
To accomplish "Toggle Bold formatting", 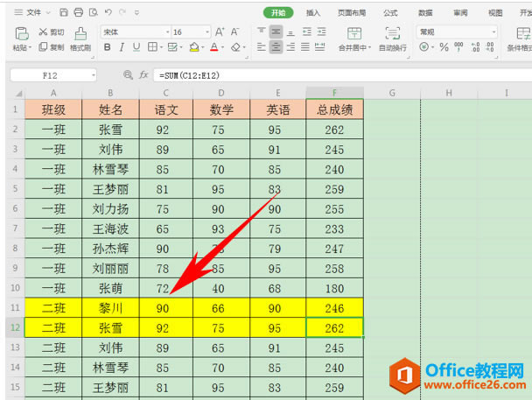I will coord(108,47).
